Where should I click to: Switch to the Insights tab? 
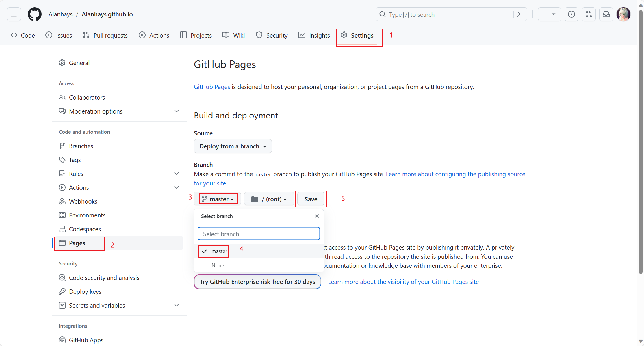coord(314,35)
